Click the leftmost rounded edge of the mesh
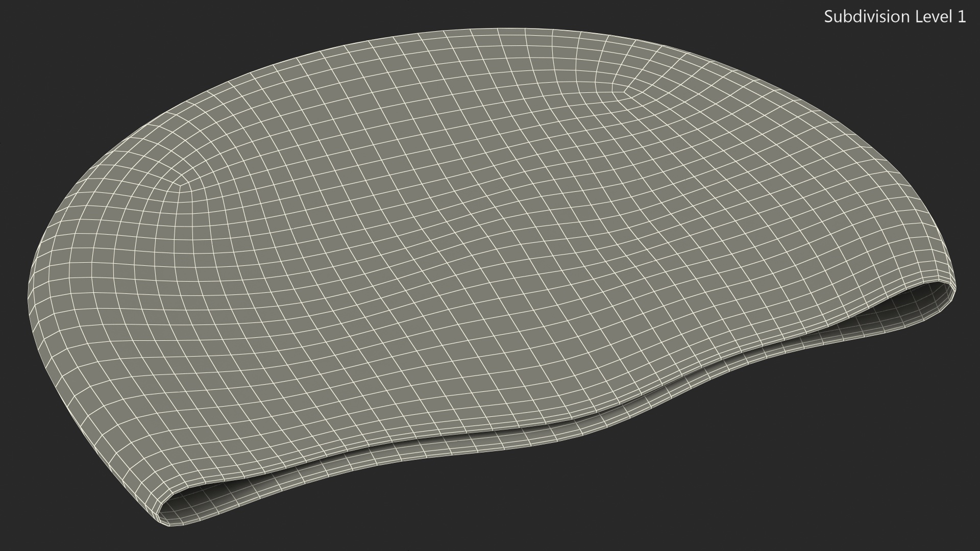The width and height of the screenshot is (980, 551). 30,295
